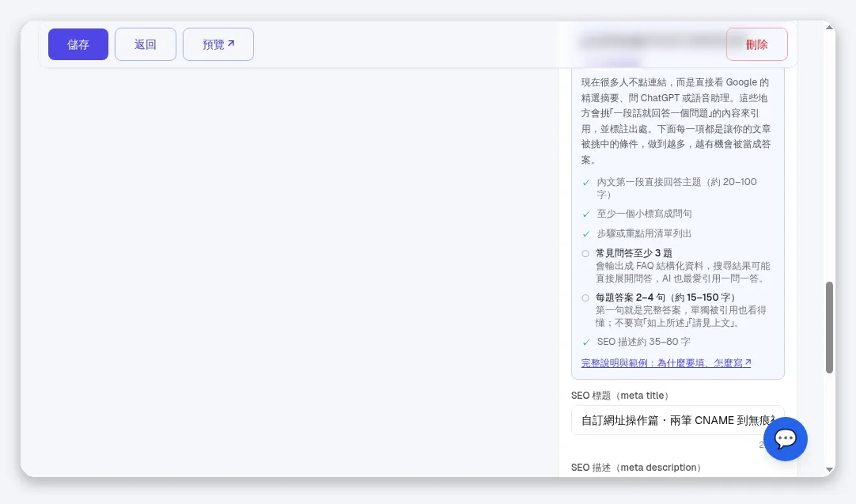Click scroll-down arrow at scrollbar bottom
The image size is (856, 504).
[x=830, y=470]
